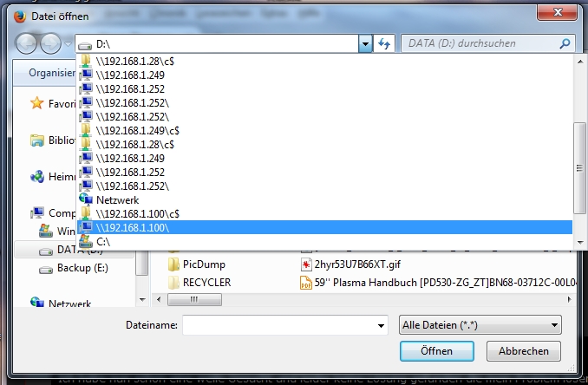This screenshot has width=588, height=385.
Task: Collapse the address bar dropdown arrow
Action: click(x=365, y=44)
